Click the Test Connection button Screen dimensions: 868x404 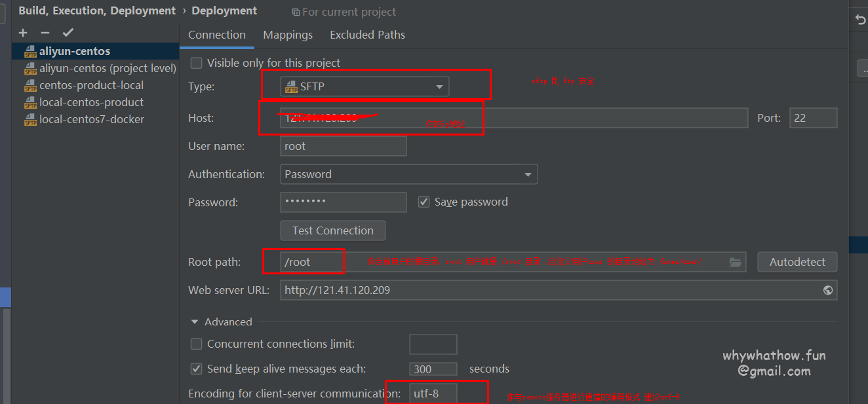tap(333, 230)
